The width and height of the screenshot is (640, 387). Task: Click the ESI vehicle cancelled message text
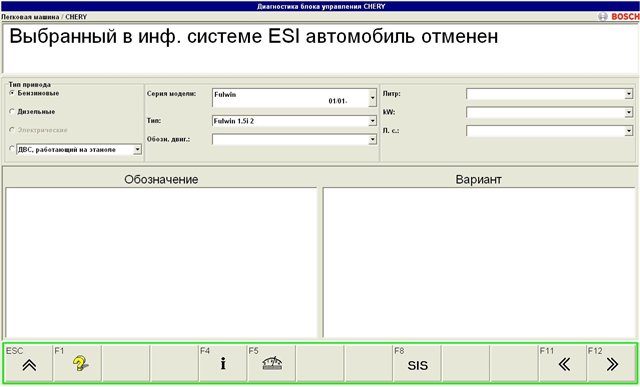tap(253, 37)
